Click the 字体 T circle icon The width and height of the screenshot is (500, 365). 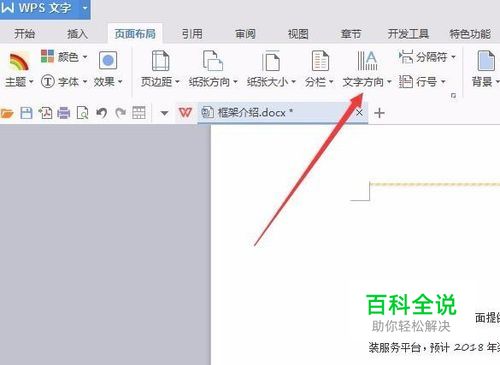48,81
